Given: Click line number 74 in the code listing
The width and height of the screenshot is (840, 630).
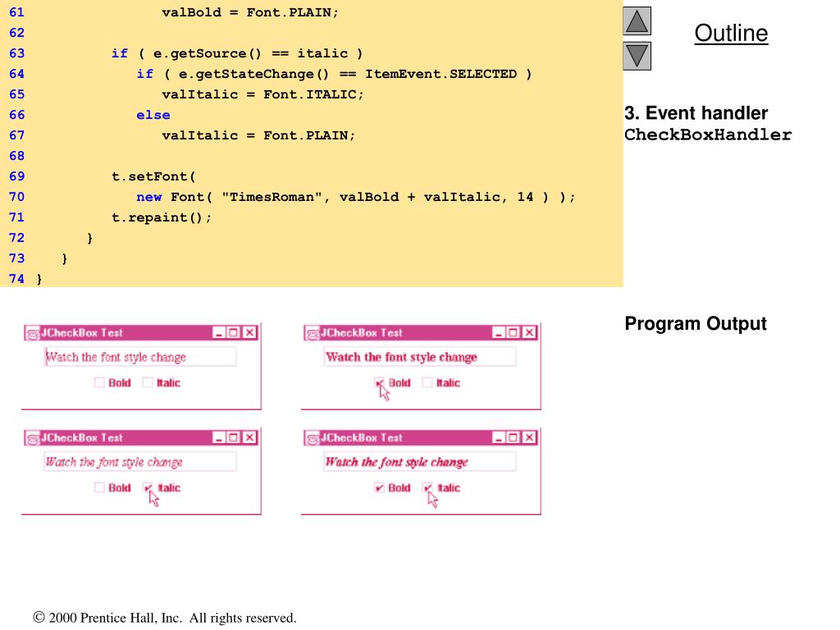Looking at the screenshot, I should (x=16, y=279).
